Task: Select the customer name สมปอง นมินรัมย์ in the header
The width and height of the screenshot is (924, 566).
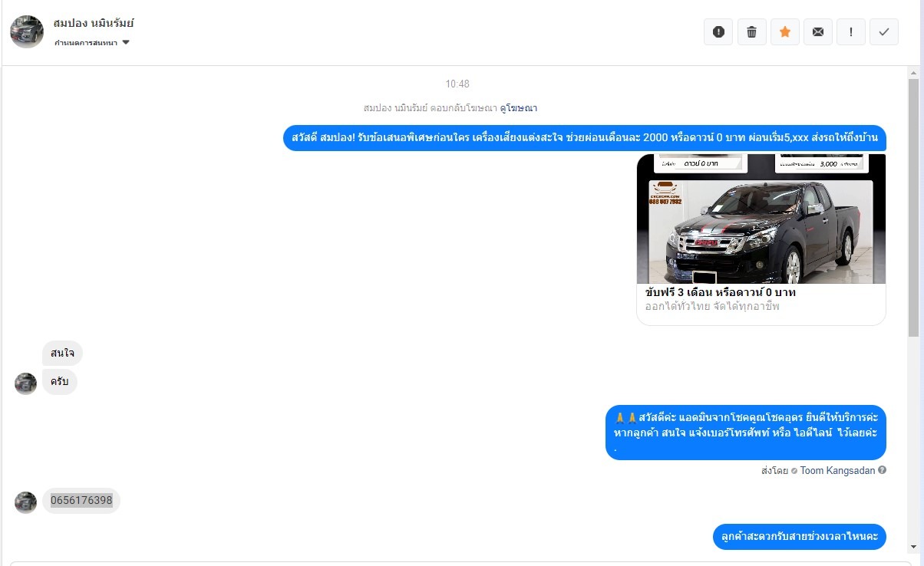Action: point(94,24)
